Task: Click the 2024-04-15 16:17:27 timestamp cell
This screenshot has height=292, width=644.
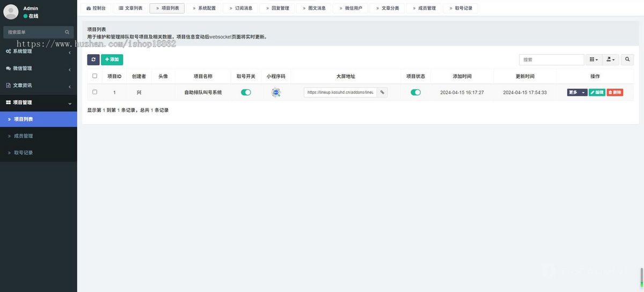Action: [462, 92]
